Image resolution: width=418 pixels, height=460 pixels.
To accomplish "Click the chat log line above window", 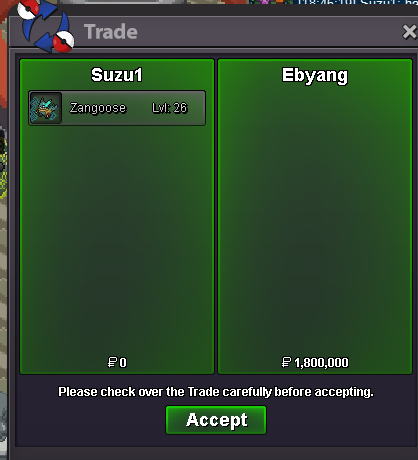I will tap(358, 2).
